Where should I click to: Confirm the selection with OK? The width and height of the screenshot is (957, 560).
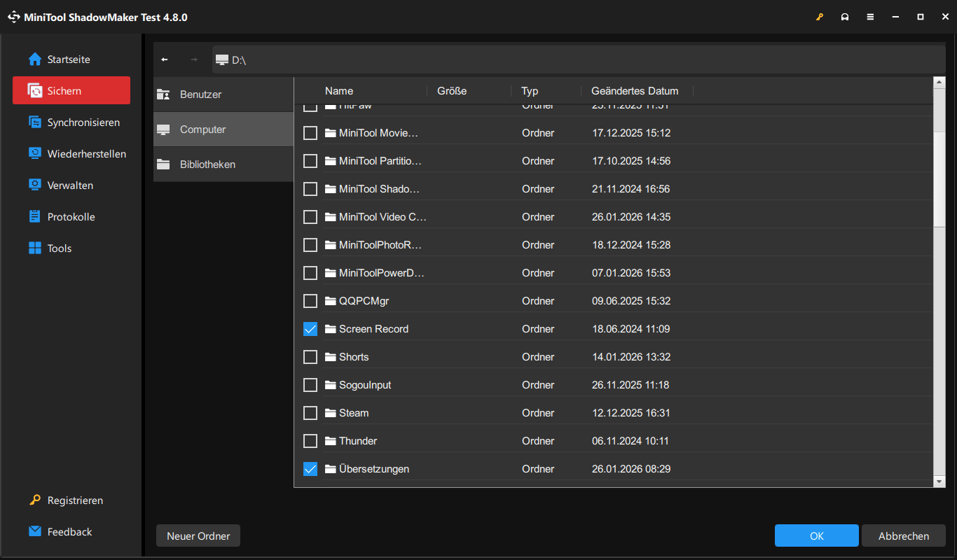[x=816, y=535]
